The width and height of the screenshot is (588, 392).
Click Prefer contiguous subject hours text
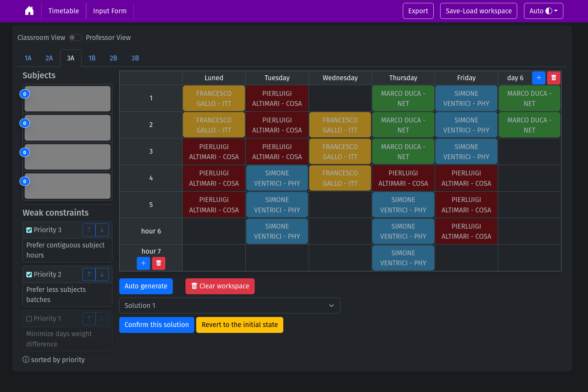coord(65,250)
